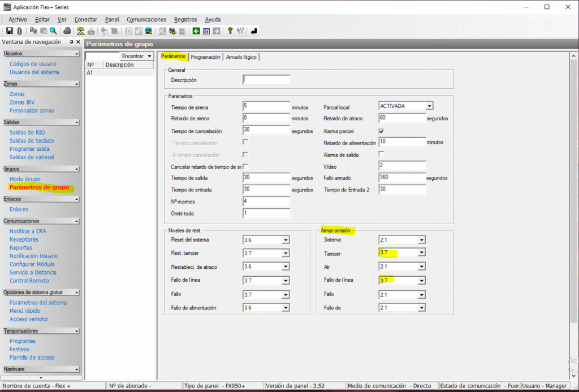Click the Nº reames input field

[x=266, y=201]
